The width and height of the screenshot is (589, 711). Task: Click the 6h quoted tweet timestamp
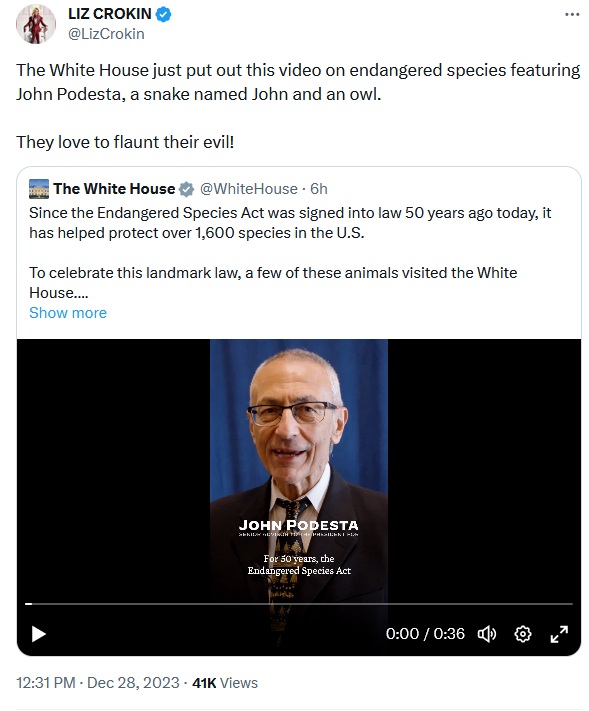[x=319, y=189]
